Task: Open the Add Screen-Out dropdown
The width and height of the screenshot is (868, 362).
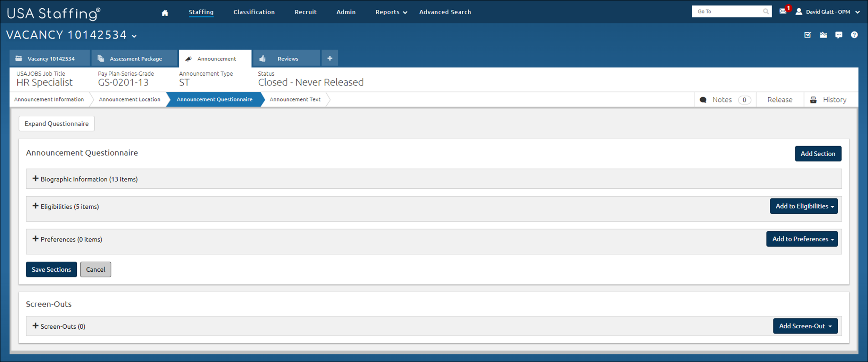Action: coord(805,326)
